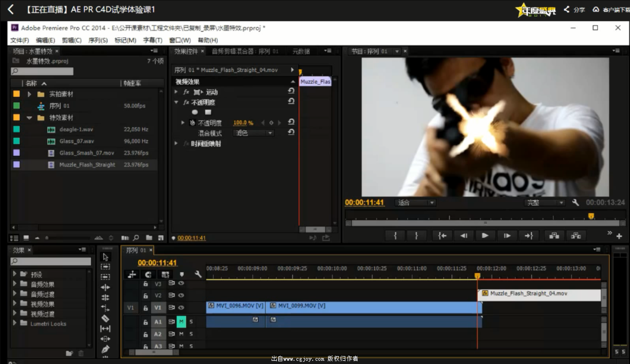Viewport: 630px width, 364px height.
Task: Reset the Opacity effect
Action: pos(291,102)
